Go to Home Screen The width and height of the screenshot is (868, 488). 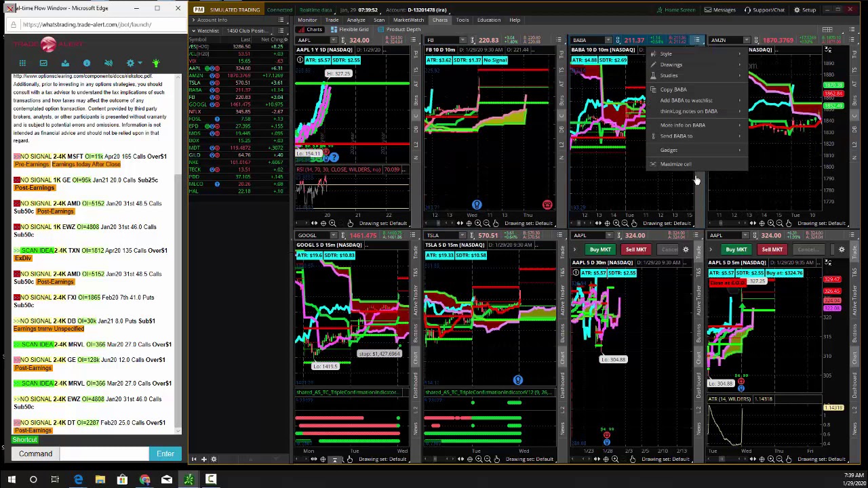675,9
